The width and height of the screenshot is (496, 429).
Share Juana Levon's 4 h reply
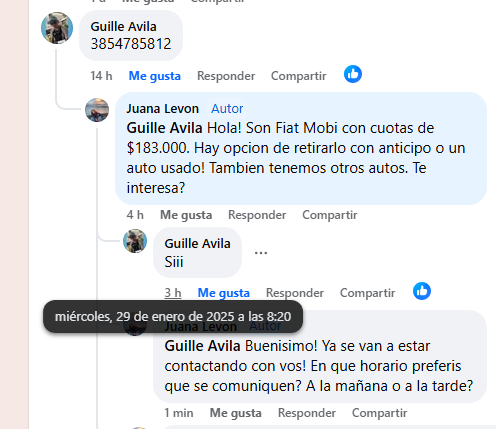click(x=330, y=215)
